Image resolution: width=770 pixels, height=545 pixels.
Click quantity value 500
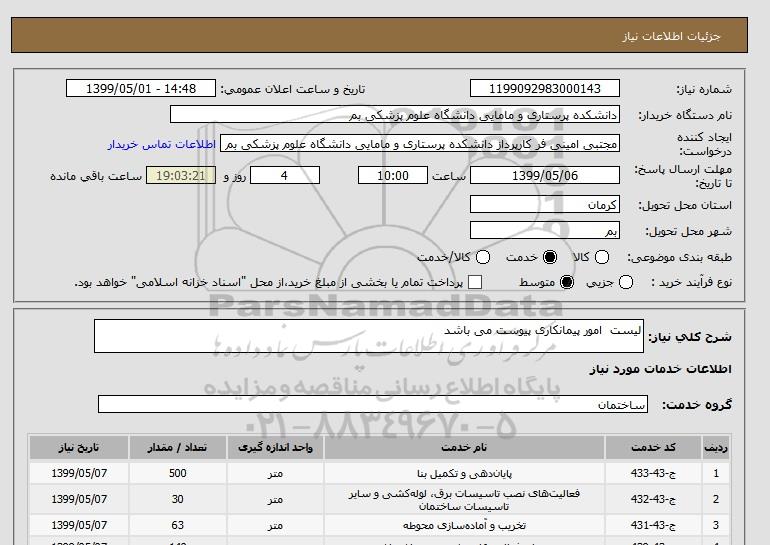[x=177, y=473]
